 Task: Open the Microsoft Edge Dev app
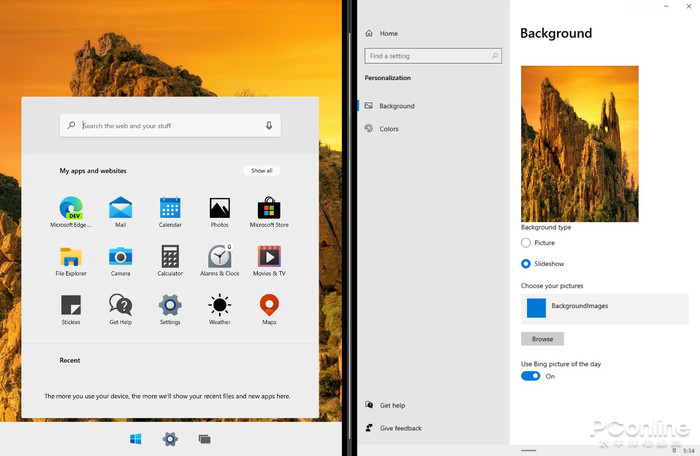click(71, 208)
